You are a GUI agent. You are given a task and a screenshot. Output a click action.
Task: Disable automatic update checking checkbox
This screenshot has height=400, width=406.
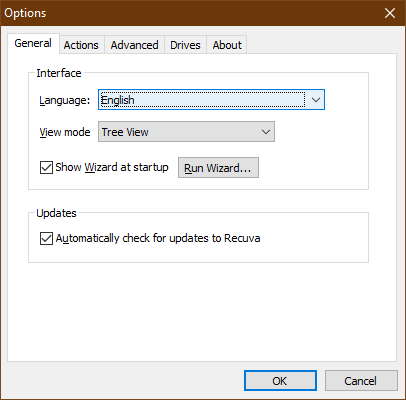coord(46,238)
